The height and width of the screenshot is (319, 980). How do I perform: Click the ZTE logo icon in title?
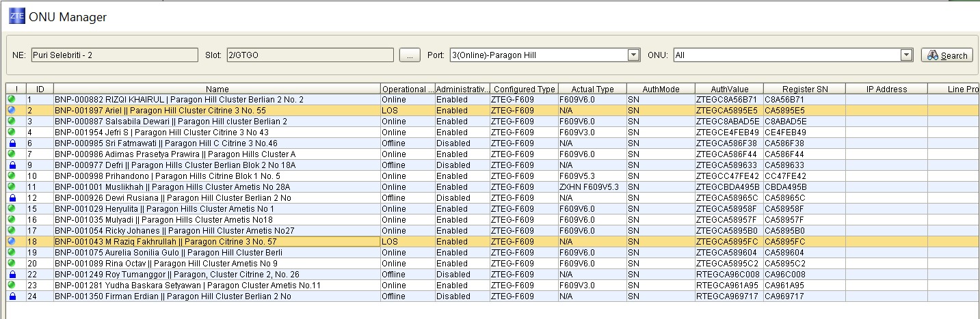tap(16, 17)
